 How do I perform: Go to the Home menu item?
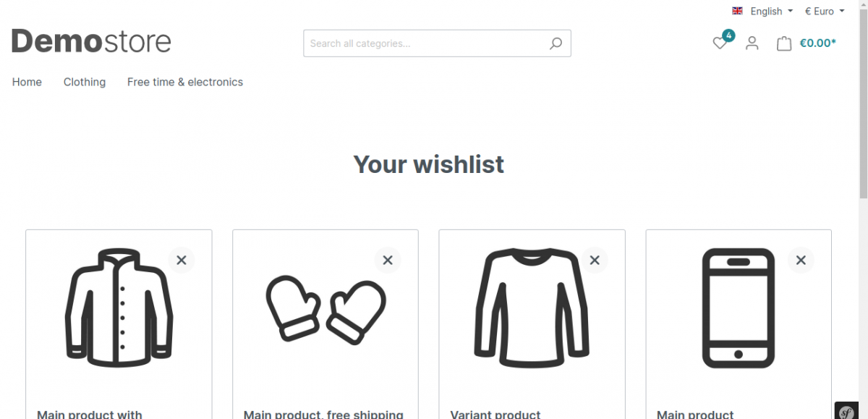pyautogui.click(x=27, y=82)
